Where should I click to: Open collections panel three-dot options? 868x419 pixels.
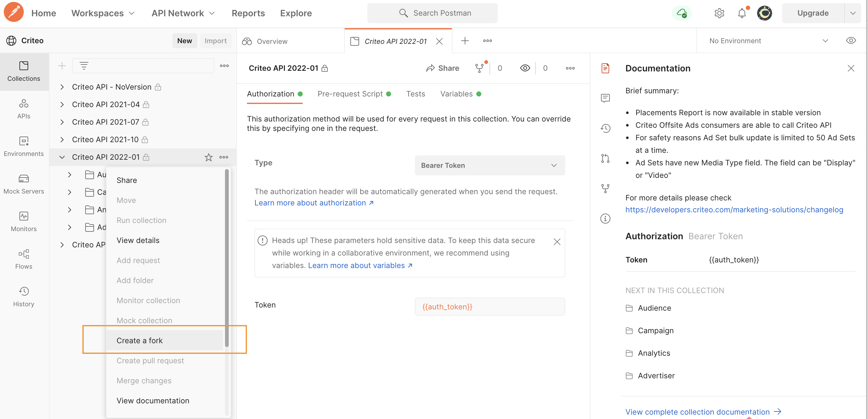224,66
